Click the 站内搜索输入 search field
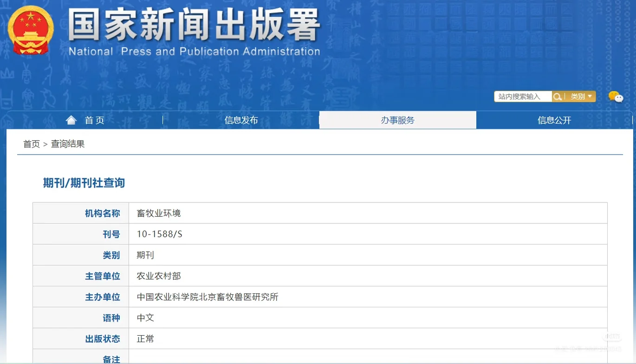This screenshot has width=636, height=364. [x=522, y=97]
